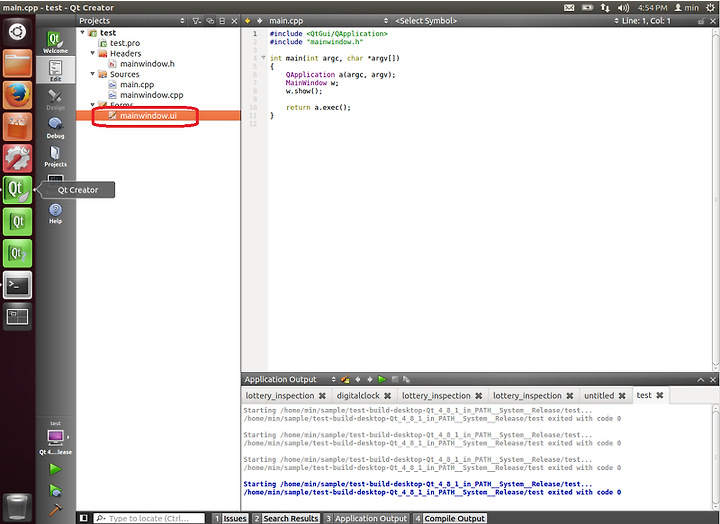Close the digitalclock output tab
Image resolution: width=720 pixels, height=524 pixels.
tap(388, 396)
